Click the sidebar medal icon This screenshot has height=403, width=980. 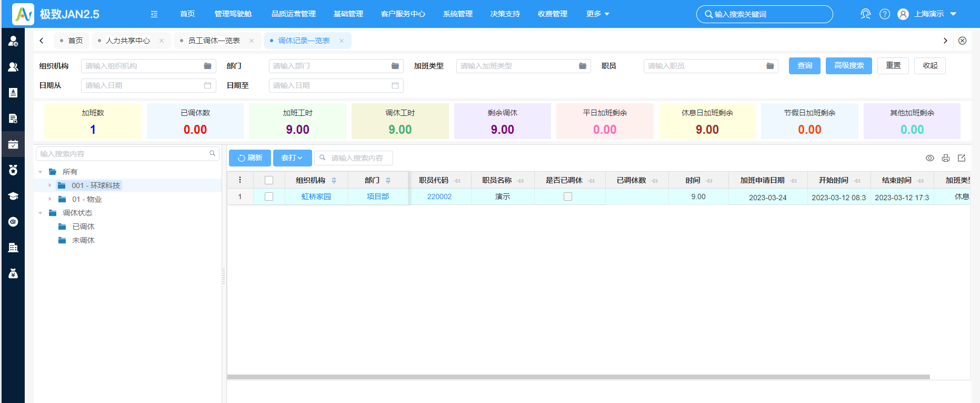(x=13, y=170)
